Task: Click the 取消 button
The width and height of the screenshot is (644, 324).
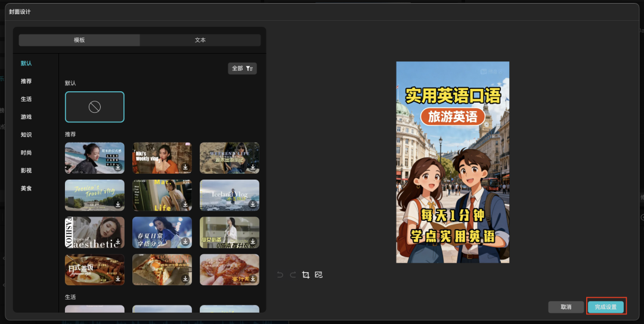Action: (566, 307)
